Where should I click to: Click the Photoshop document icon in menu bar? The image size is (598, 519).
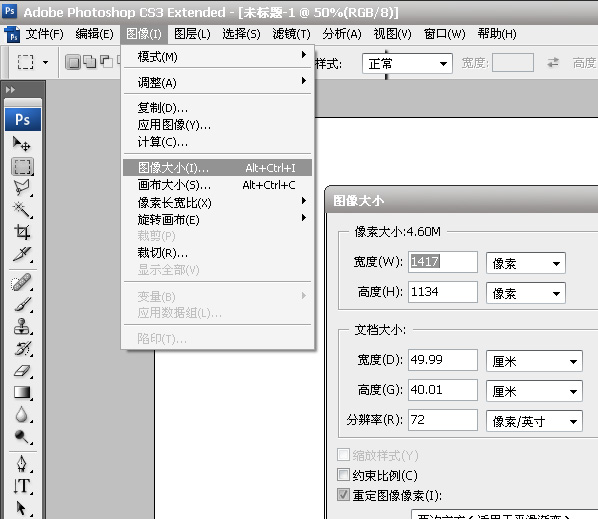(12, 34)
